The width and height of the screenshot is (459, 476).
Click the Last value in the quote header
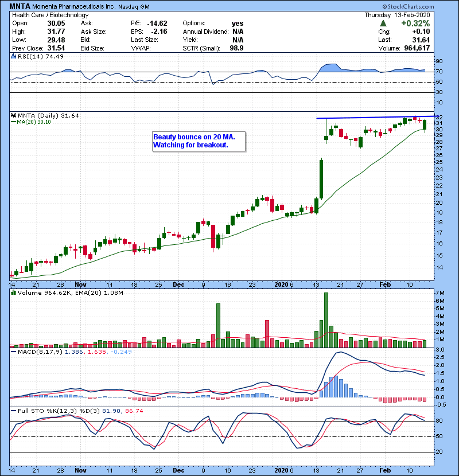tap(421, 40)
